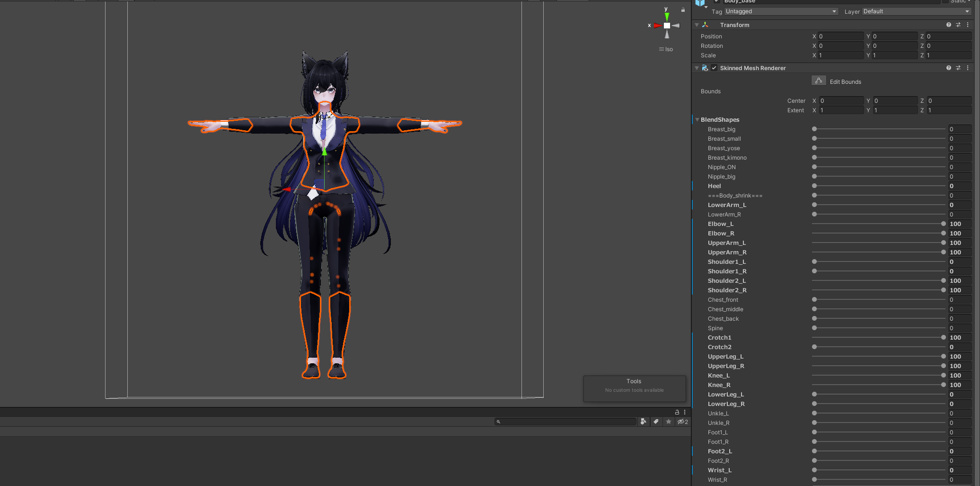Toggle hidden packages visibility counter
This screenshot has height=486, width=980.
click(x=683, y=421)
